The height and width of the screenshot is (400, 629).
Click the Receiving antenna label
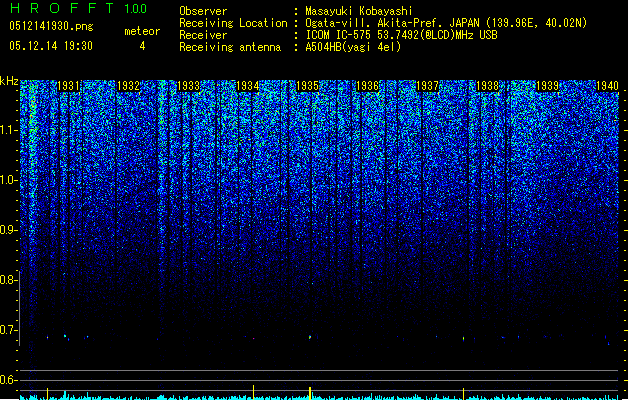pos(230,47)
